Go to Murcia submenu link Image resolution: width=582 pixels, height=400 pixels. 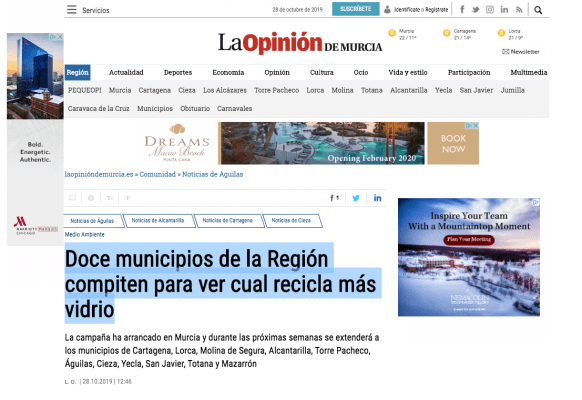[120, 90]
